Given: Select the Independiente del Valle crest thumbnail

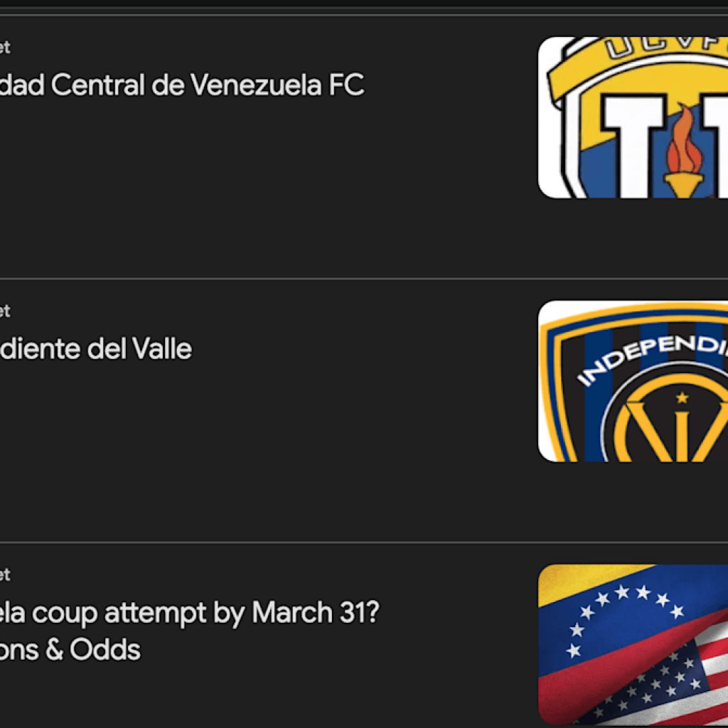Looking at the screenshot, I should pos(633,381).
